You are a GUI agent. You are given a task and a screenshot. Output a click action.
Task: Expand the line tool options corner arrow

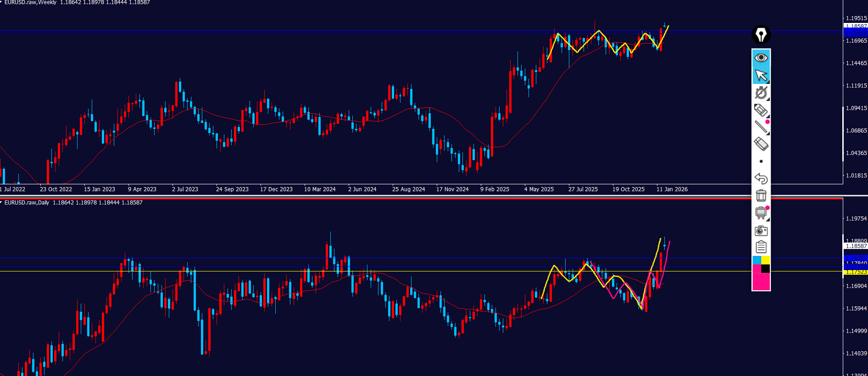768,133
